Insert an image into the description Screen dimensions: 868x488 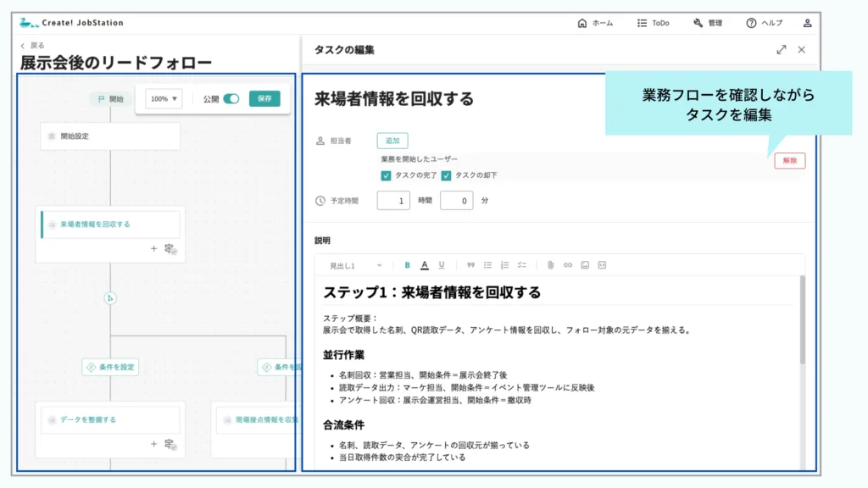click(x=585, y=265)
